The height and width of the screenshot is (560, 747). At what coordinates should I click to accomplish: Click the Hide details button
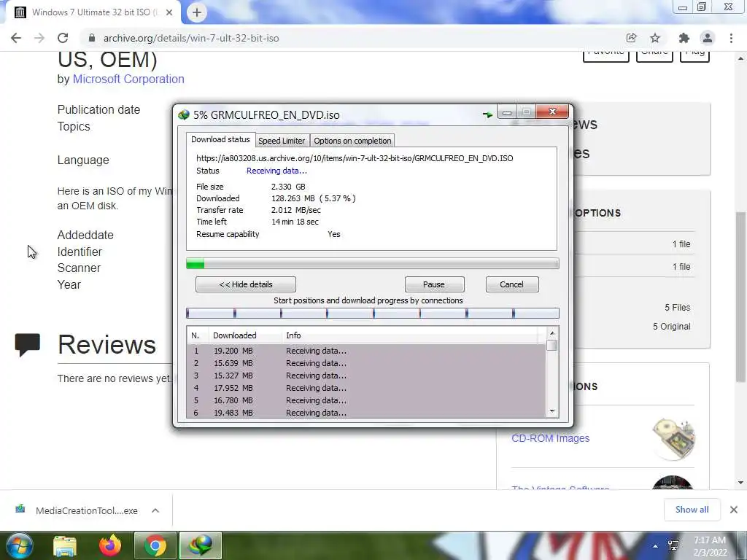[x=246, y=284]
